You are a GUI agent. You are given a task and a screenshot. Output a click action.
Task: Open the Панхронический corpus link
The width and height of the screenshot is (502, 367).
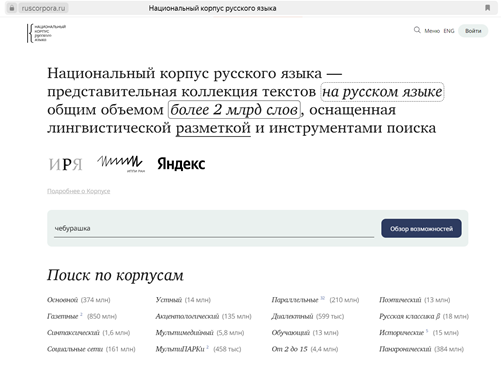point(405,349)
